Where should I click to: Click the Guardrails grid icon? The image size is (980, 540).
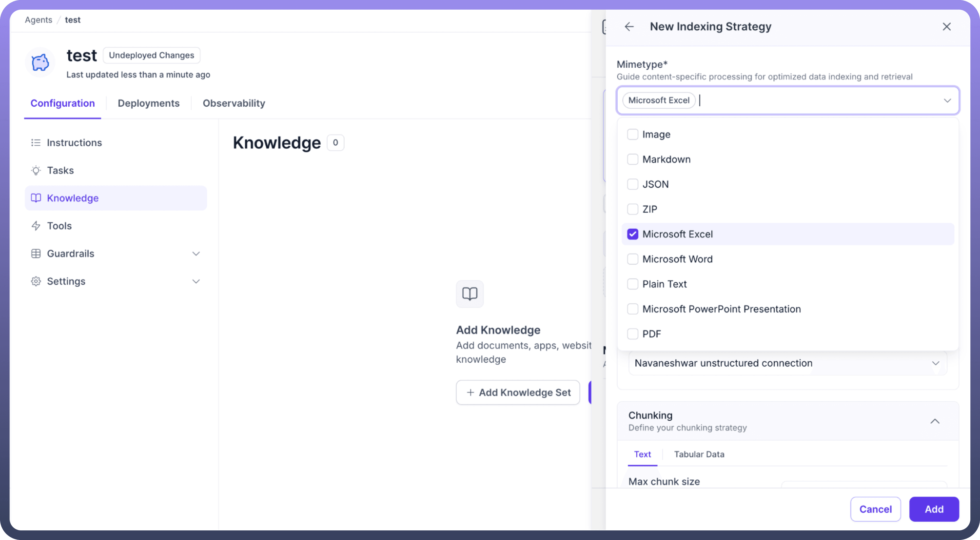coord(36,254)
